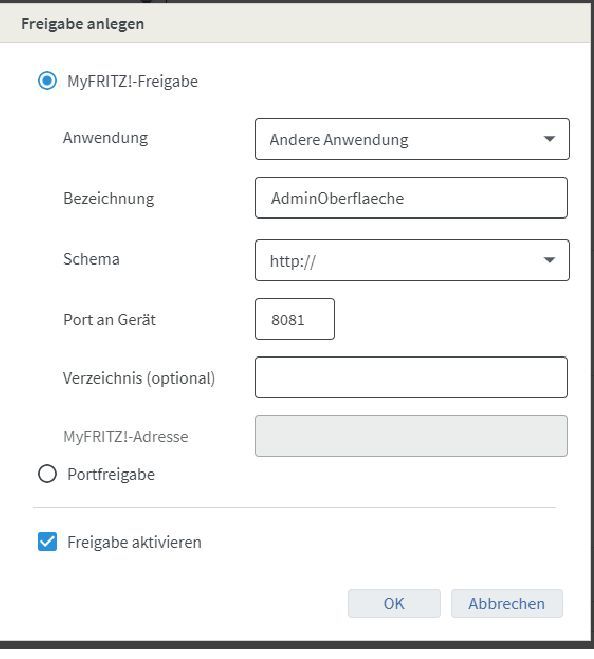Select the MyFRITZ!-Freigabe radio button
This screenshot has height=659, width=594.
pos(47,81)
